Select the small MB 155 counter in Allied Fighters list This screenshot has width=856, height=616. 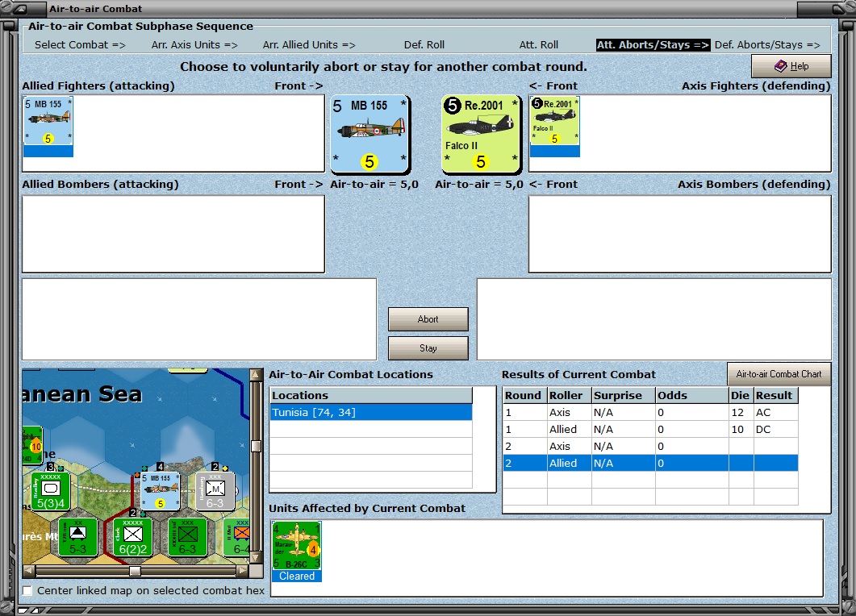(48, 127)
